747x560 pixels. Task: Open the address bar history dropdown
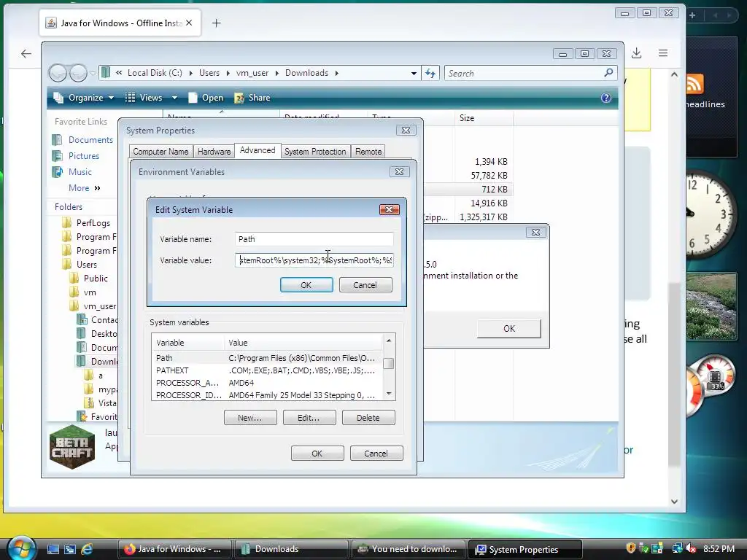point(414,74)
